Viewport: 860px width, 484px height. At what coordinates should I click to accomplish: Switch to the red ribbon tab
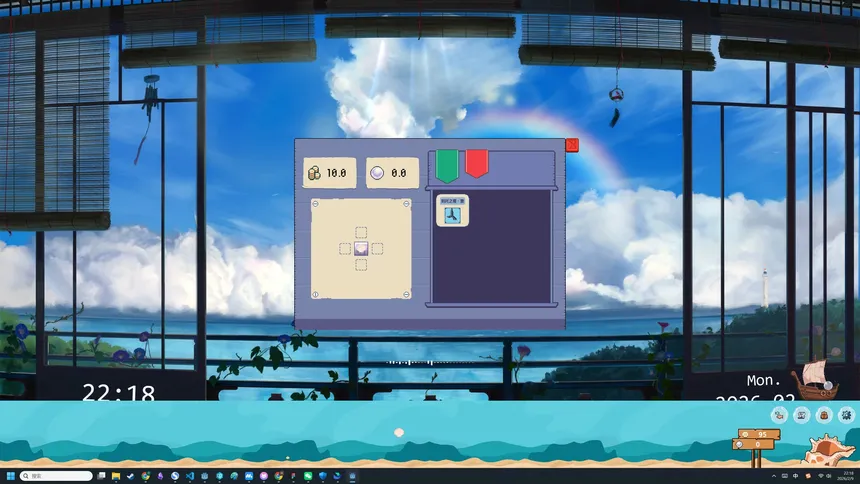[x=477, y=164]
